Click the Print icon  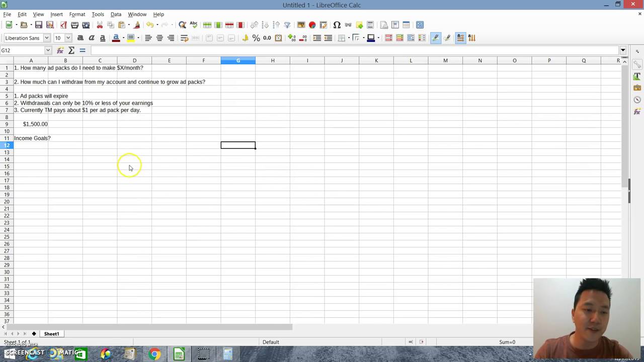point(74,25)
